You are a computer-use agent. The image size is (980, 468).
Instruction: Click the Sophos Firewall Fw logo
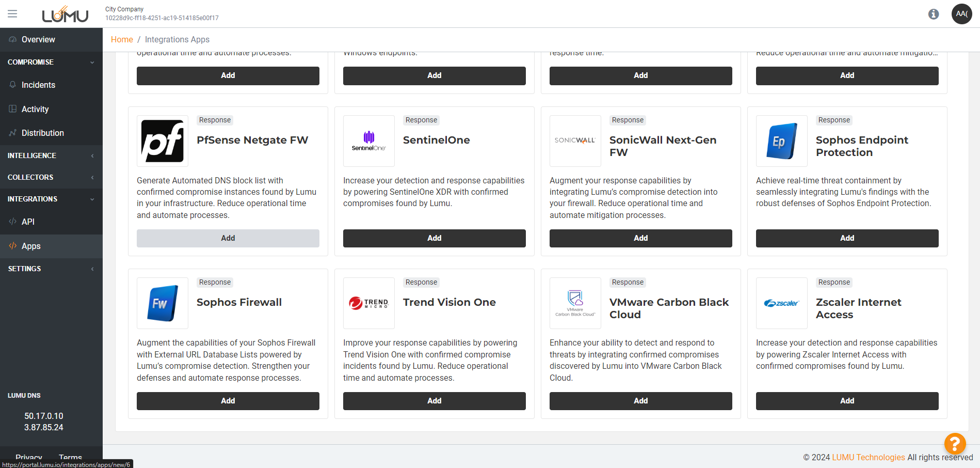[x=163, y=303]
